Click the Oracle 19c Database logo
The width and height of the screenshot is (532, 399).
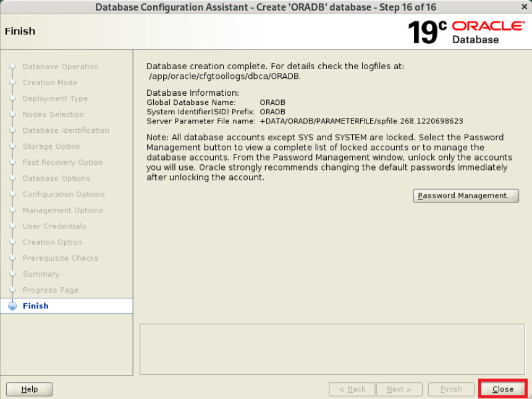click(467, 32)
